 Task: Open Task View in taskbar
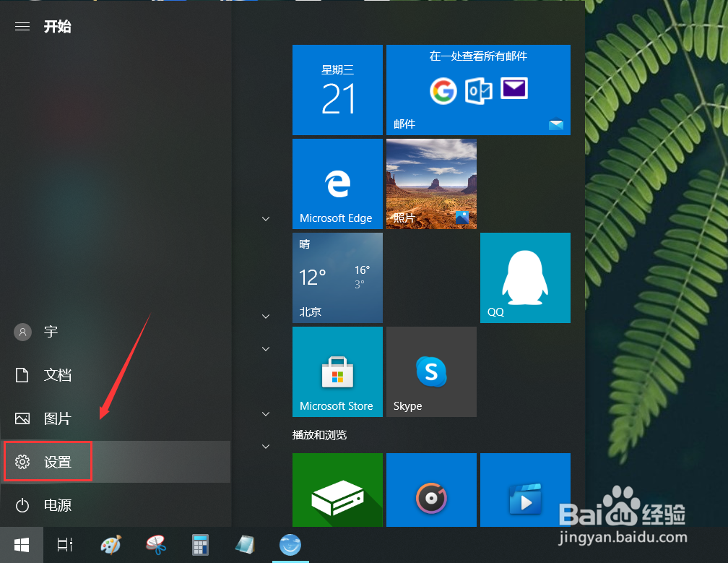point(65,545)
